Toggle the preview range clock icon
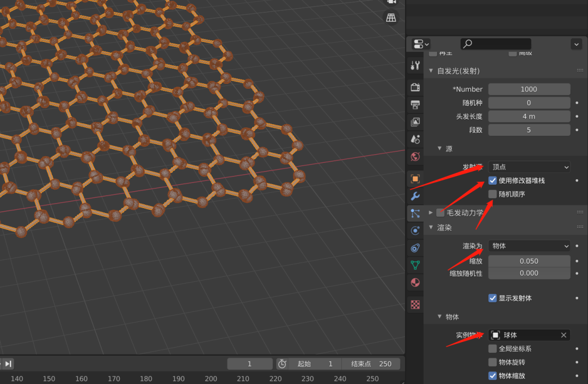Screen dimensions: 588x384 (282, 364)
